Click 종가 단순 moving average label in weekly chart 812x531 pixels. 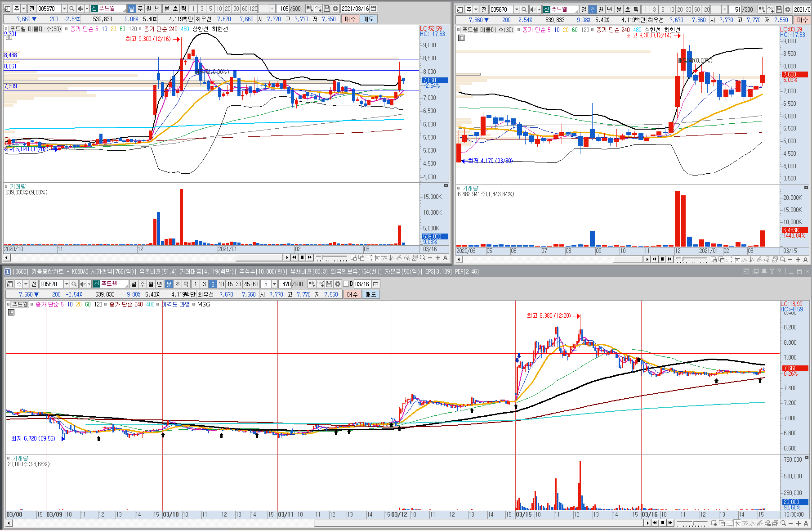click(533, 30)
